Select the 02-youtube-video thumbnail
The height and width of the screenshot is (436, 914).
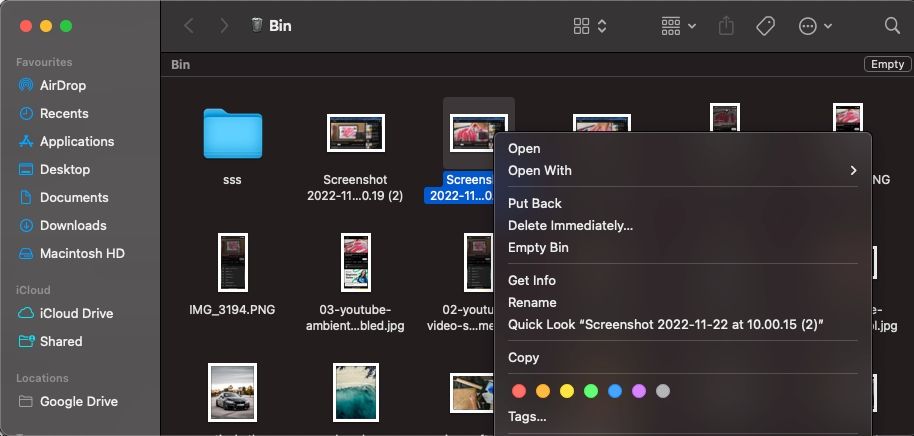(x=478, y=262)
